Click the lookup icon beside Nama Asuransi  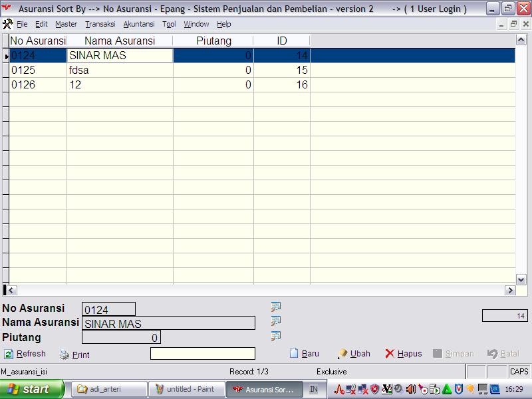(275, 321)
